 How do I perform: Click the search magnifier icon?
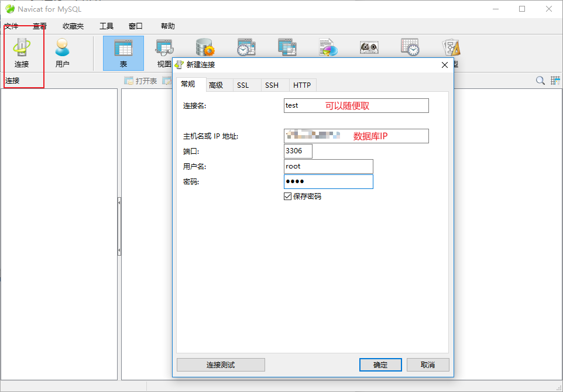[x=540, y=80]
